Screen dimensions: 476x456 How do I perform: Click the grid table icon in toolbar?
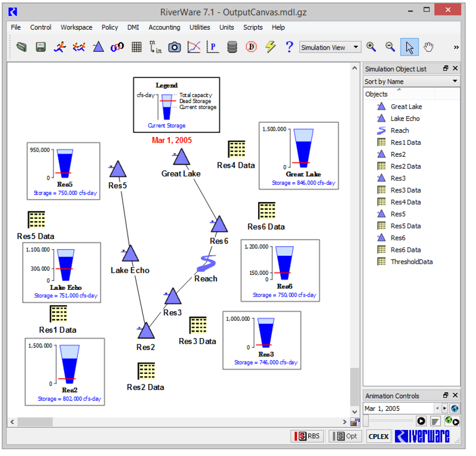[136, 47]
